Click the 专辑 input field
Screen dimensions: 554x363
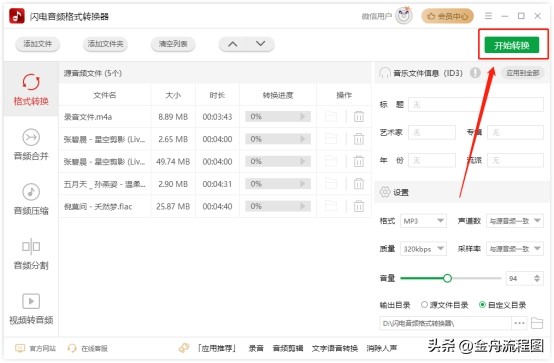(x=515, y=133)
